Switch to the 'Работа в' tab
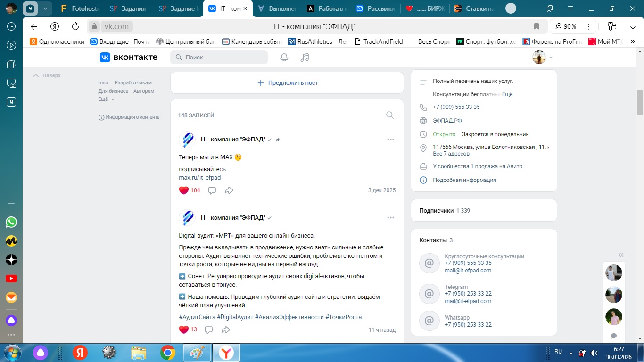Image resolution: width=644 pixels, height=362 pixels. pyautogui.click(x=327, y=8)
